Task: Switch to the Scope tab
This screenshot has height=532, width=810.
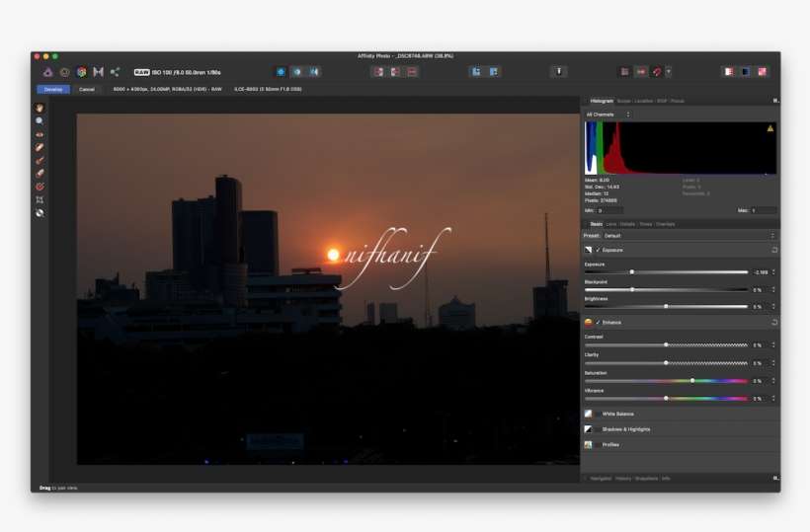Action: pos(623,101)
